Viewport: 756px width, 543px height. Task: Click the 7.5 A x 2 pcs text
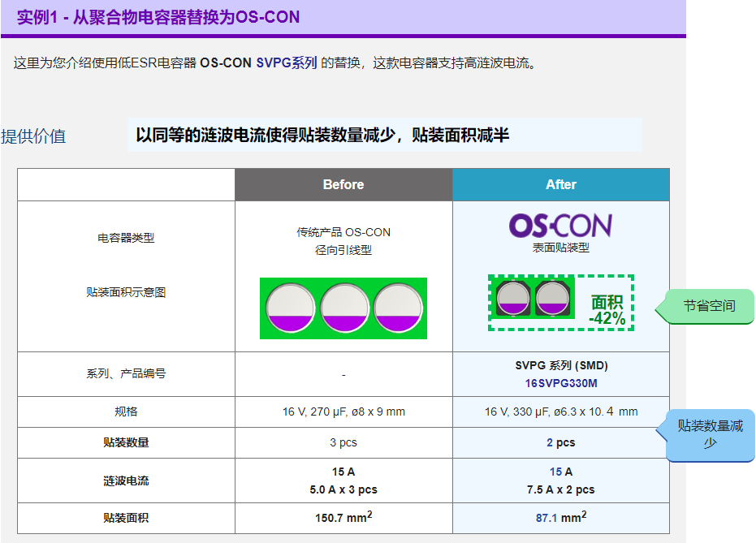561,489
